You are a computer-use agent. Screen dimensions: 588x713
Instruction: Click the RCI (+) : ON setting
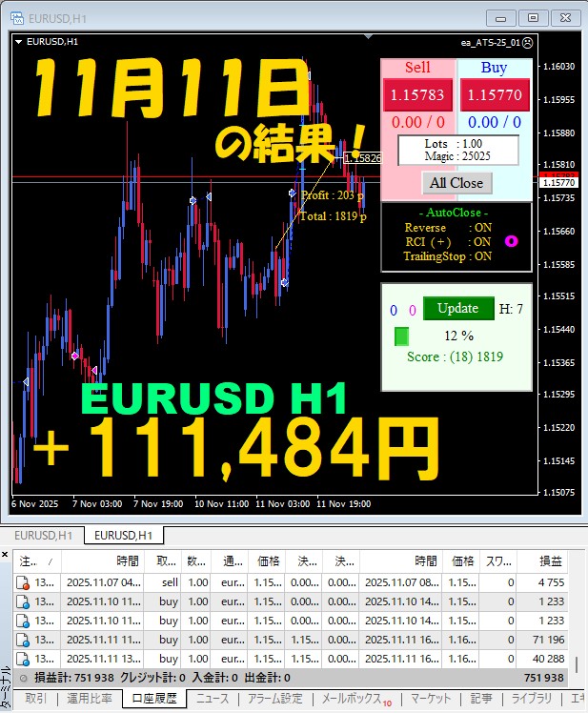pos(448,241)
